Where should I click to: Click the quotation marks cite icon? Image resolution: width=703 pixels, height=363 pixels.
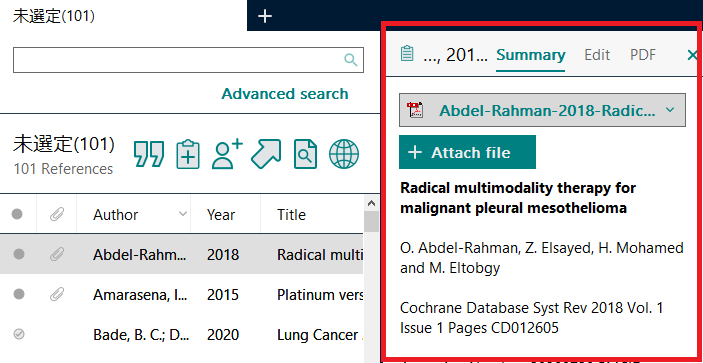coord(149,154)
